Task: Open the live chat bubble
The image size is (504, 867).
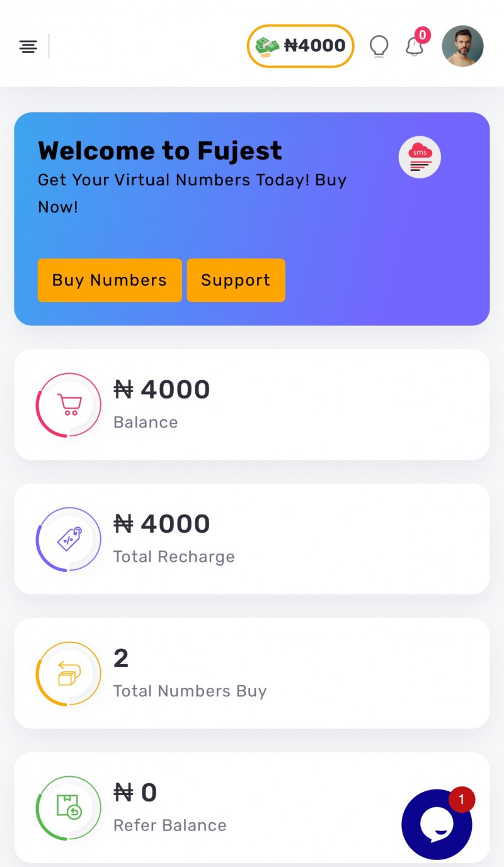Action: pyautogui.click(x=436, y=824)
